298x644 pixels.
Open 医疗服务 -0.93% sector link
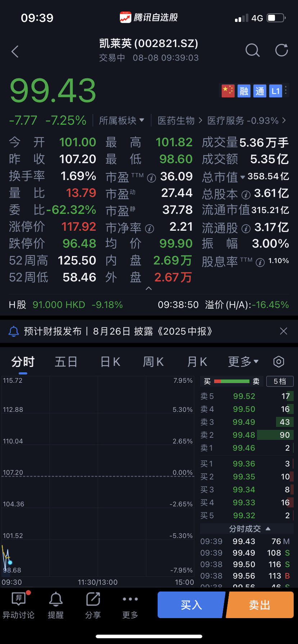click(247, 120)
